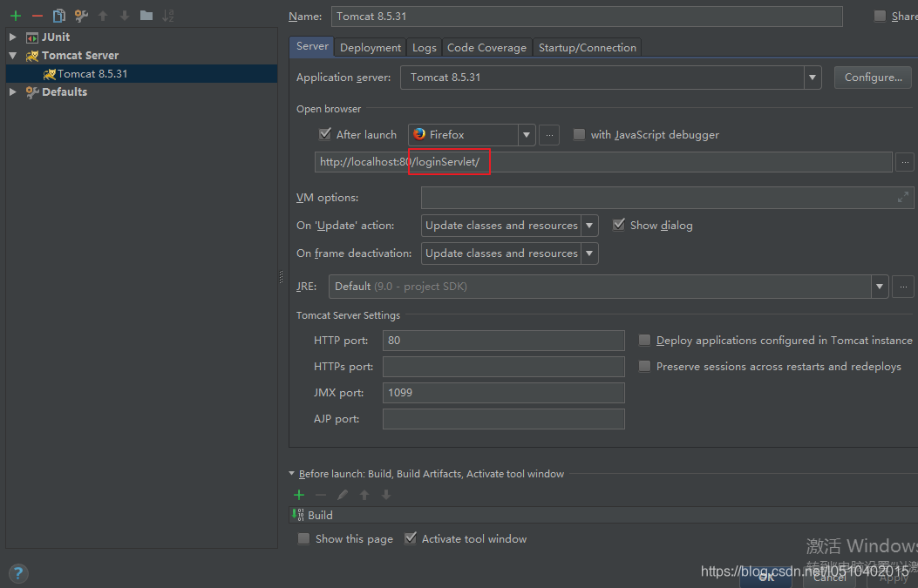Open edit defaults wrench icon
918x588 pixels.
pos(81,16)
